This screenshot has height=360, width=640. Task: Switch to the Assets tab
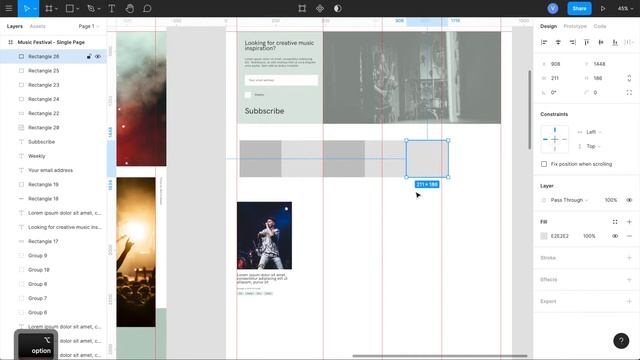click(38, 26)
